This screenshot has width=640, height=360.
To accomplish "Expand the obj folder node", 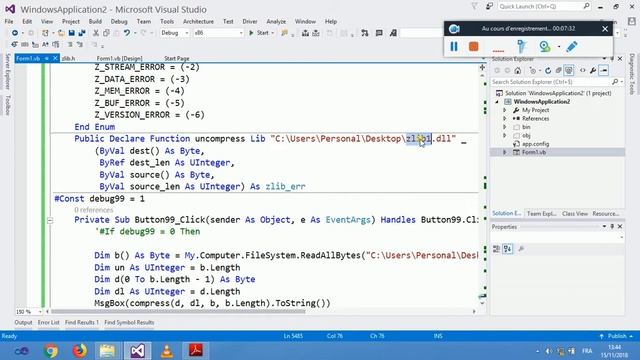I will click(x=505, y=136).
